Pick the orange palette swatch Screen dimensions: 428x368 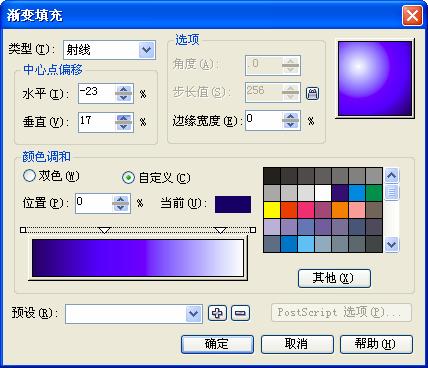click(340, 210)
